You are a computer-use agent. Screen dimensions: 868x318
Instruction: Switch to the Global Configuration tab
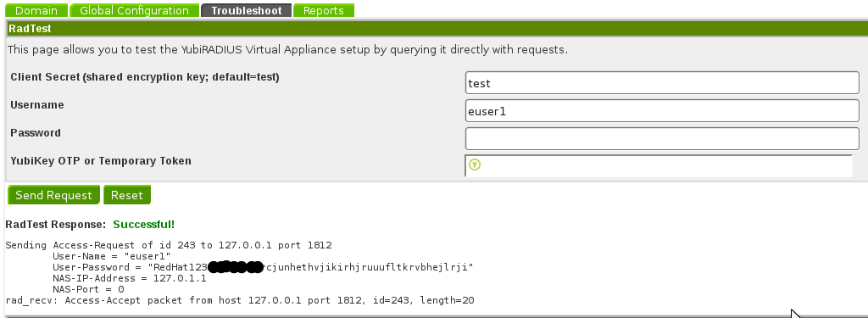(134, 10)
